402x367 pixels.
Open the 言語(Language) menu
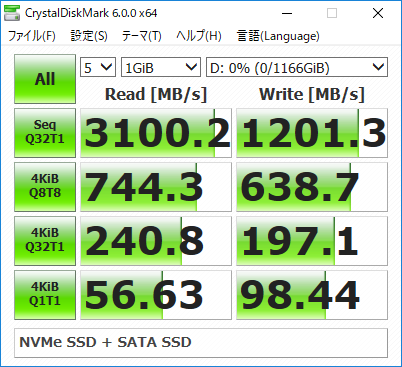click(278, 36)
